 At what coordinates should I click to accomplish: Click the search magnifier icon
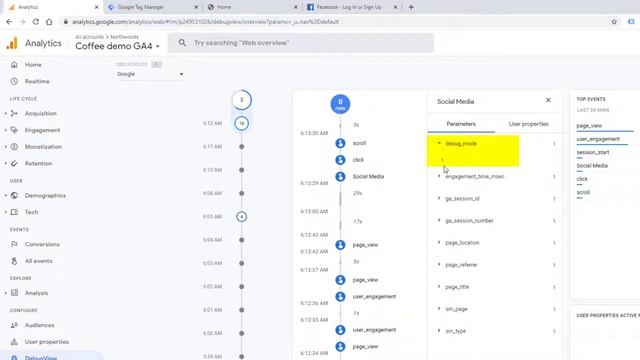pos(182,42)
